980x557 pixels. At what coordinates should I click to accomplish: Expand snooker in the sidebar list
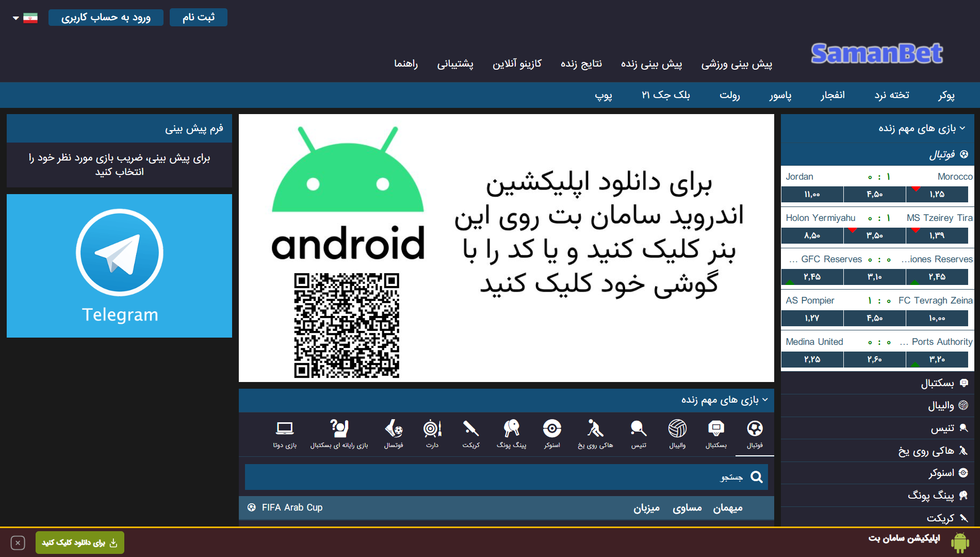877,473
